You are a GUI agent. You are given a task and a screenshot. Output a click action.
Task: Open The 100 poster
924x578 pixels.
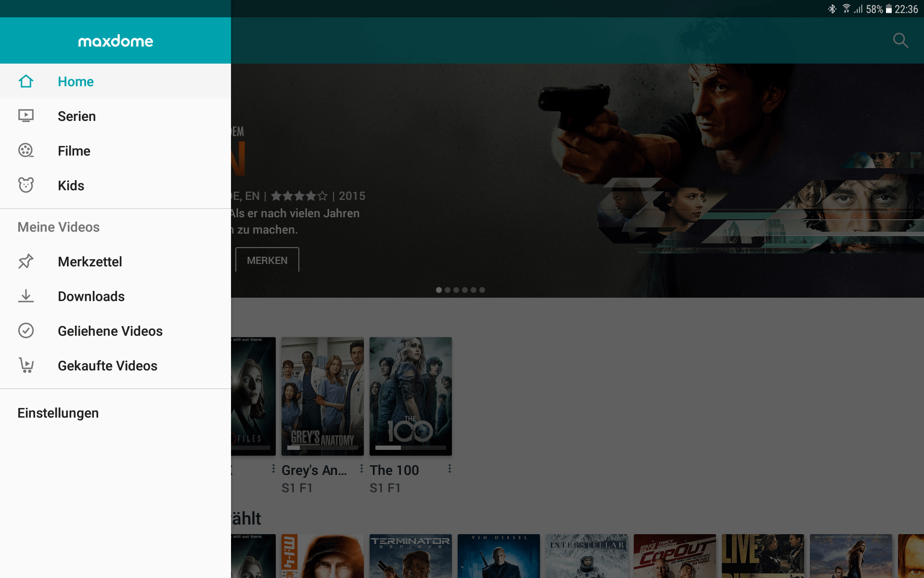pyautogui.click(x=411, y=396)
